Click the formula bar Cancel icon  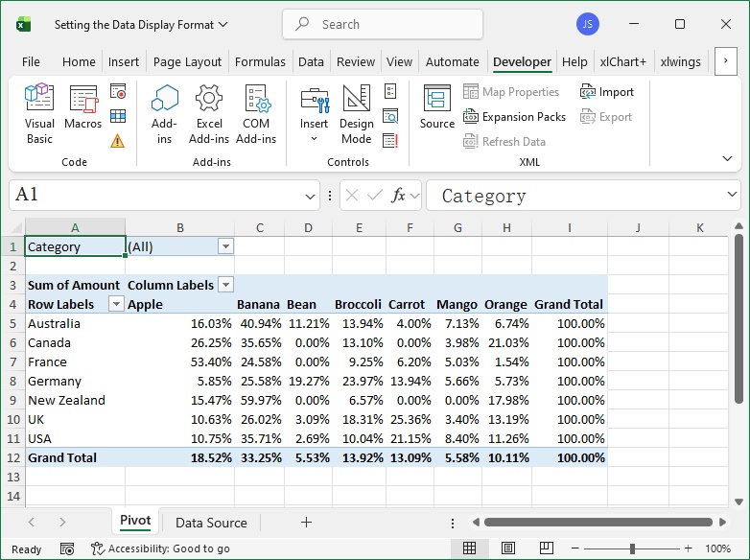(x=352, y=195)
